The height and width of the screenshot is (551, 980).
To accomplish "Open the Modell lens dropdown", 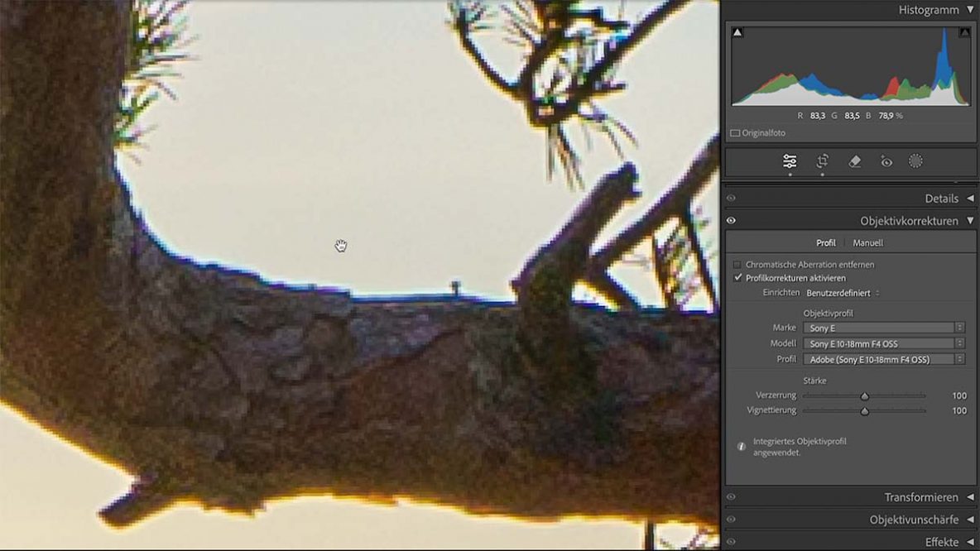I will click(883, 343).
